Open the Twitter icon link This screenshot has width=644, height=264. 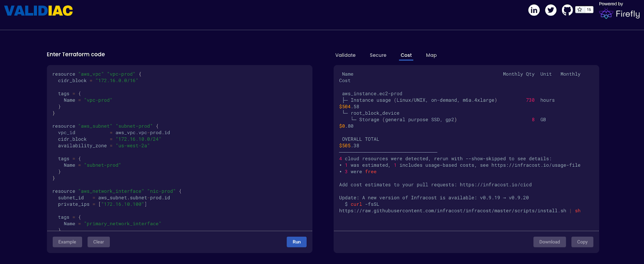pos(551,10)
